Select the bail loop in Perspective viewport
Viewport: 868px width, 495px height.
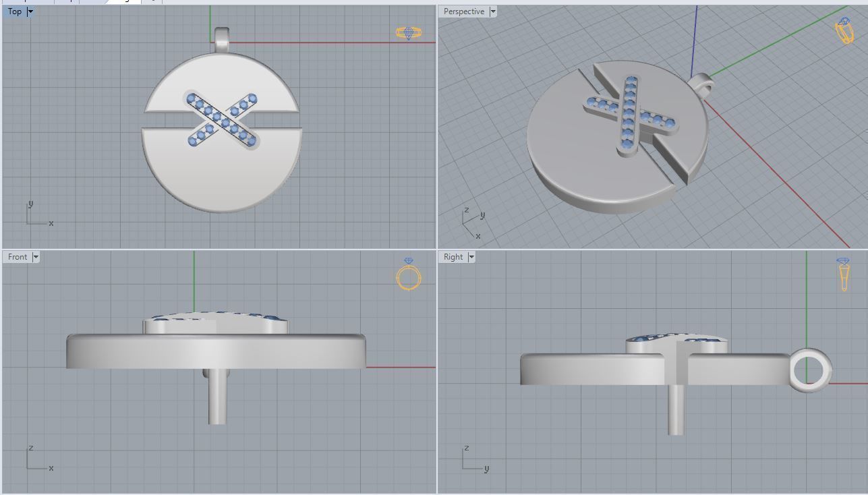(701, 86)
